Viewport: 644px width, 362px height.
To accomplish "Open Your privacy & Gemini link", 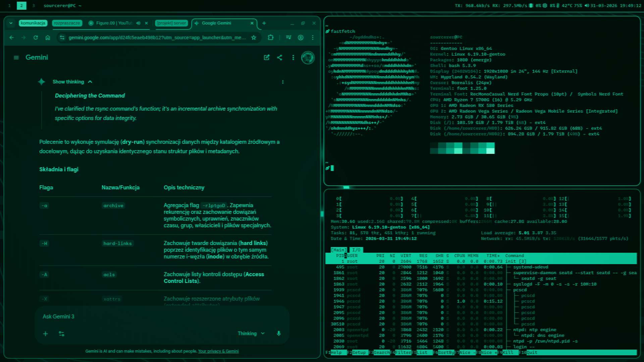I will [218, 351].
